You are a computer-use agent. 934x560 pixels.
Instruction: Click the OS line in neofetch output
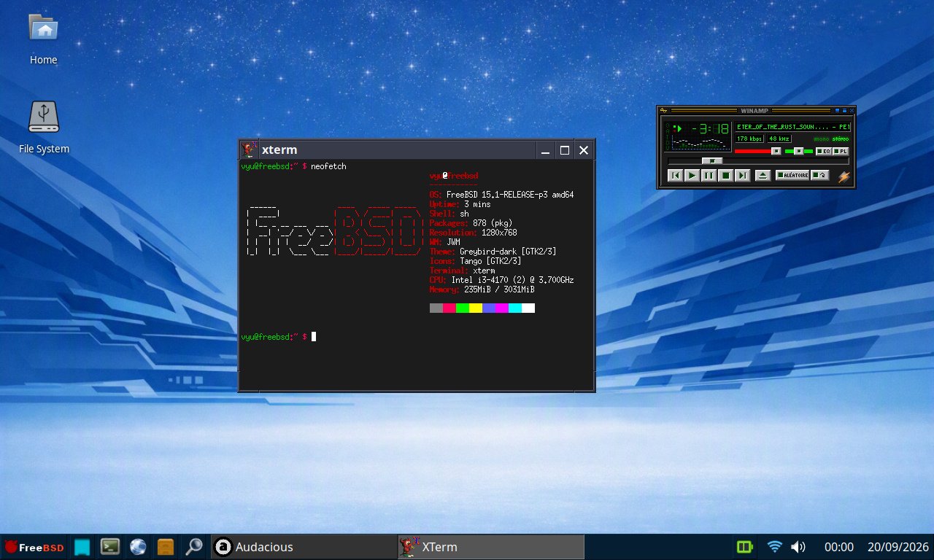[x=502, y=195]
